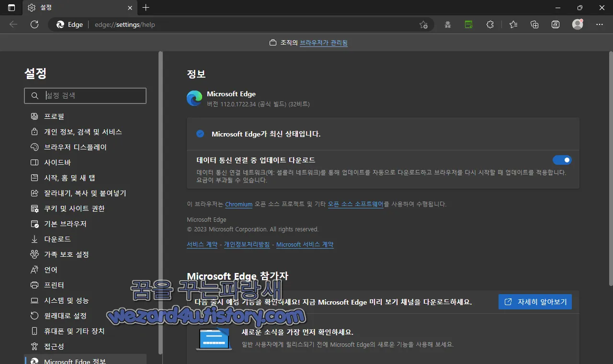Open the 브라우저가 관리됨 link

324,43
